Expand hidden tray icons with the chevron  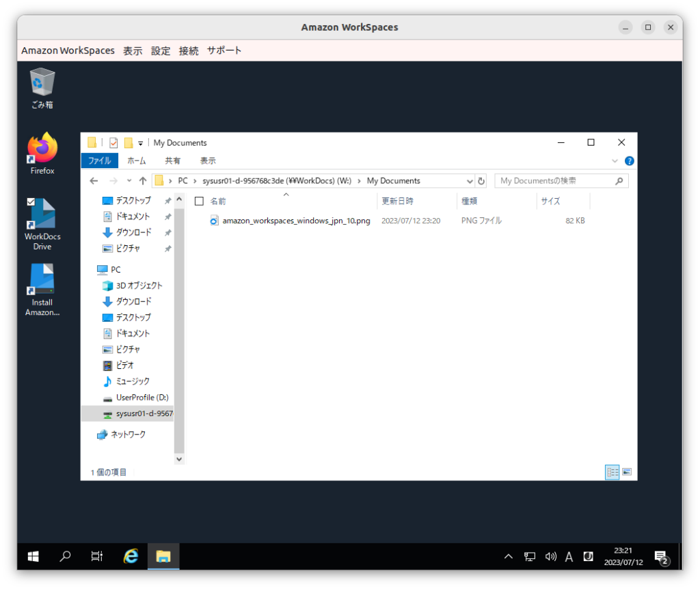(x=508, y=556)
